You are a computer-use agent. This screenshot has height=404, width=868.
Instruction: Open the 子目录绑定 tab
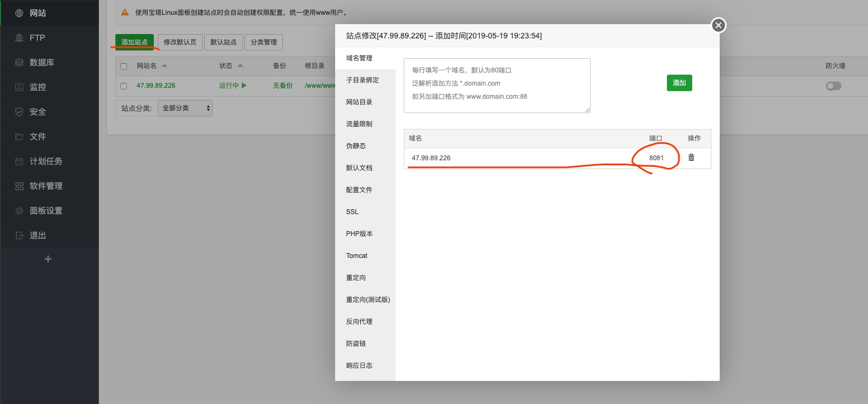(x=365, y=80)
